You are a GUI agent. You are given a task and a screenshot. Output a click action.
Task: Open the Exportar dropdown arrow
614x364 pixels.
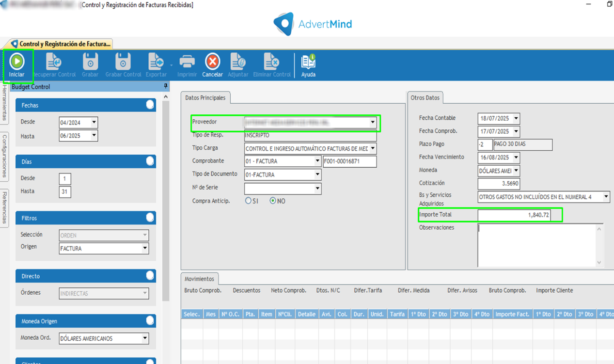171,64
